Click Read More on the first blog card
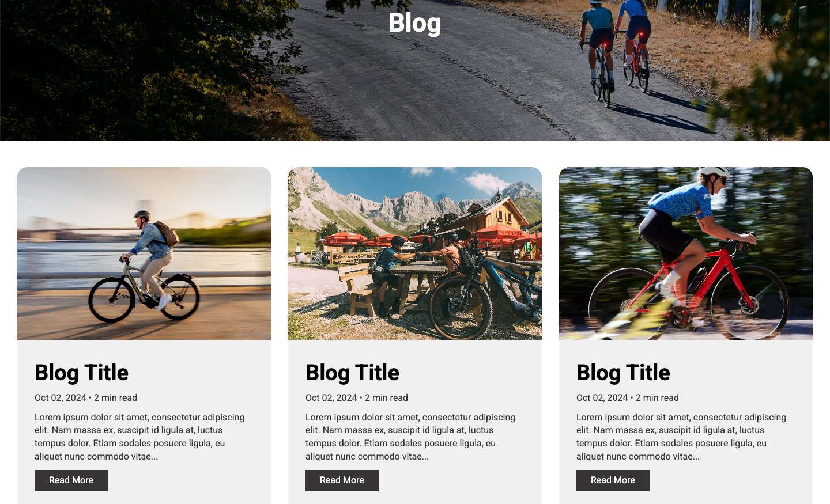This screenshot has width=830, height=504. click(71, 480)
